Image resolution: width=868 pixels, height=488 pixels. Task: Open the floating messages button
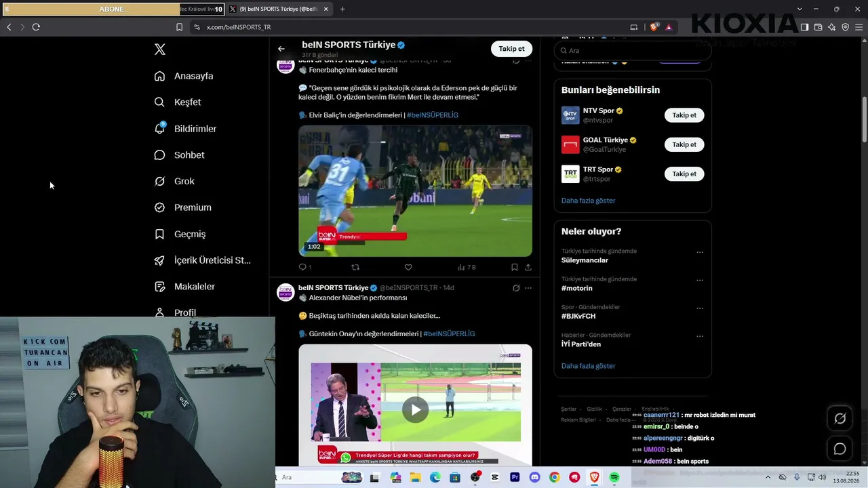[x=840, y=449]
